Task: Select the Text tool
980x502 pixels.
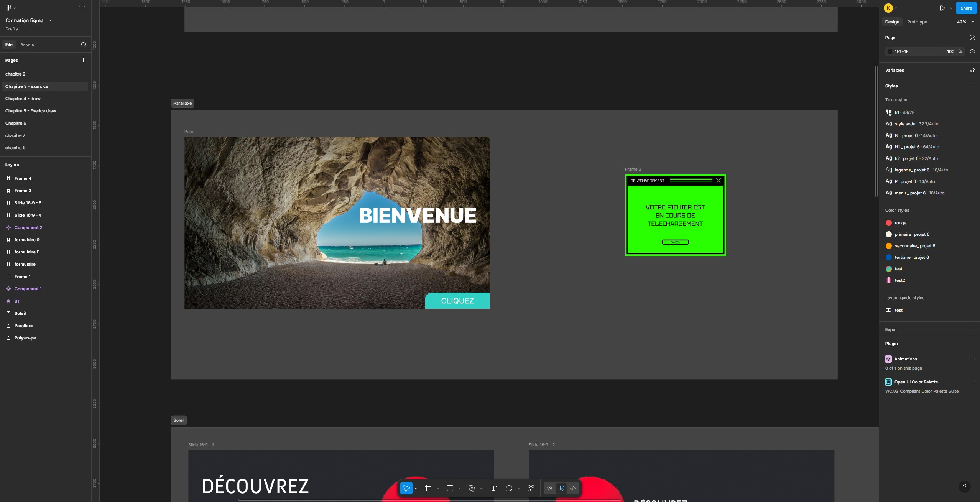Action: (x=493, y=488)
